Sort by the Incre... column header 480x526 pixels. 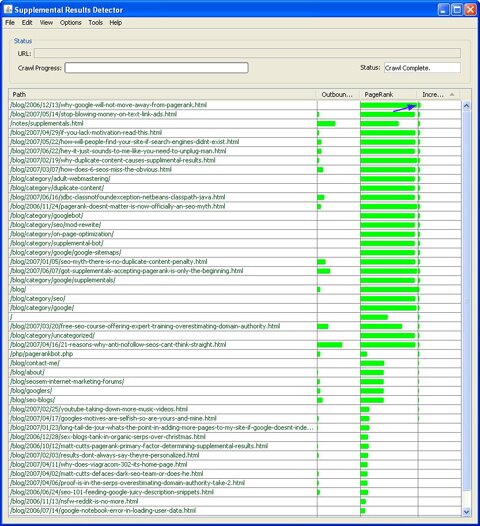point(439,95)
